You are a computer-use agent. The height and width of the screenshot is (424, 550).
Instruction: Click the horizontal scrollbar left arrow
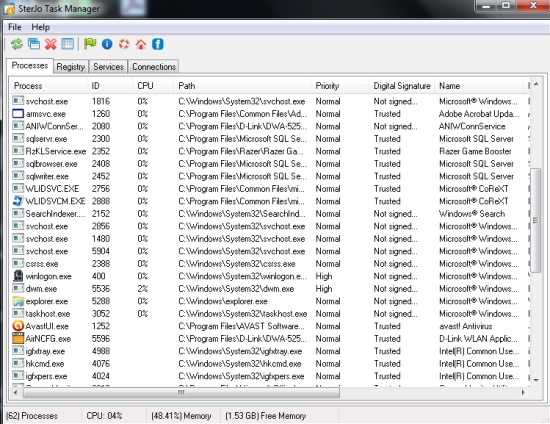click(x=15, y=392)
